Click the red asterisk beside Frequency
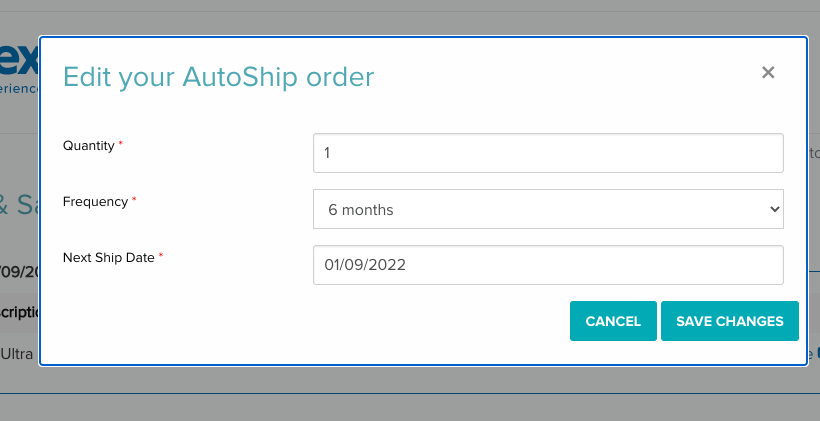Image resolution: width=820 pixels, height=421 pixels. click(x=134, y=199)
